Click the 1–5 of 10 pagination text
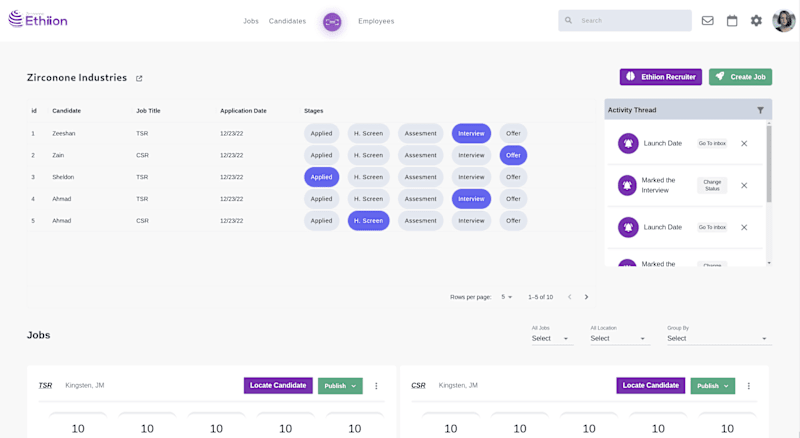This screenshot has width=800, height=438. click(540, 297)
